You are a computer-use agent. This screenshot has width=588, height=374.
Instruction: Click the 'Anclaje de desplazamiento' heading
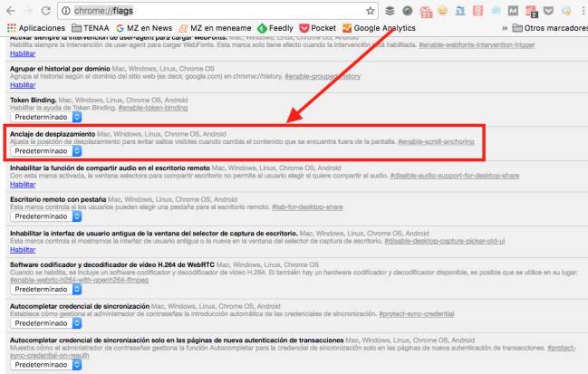pos(53,134)
